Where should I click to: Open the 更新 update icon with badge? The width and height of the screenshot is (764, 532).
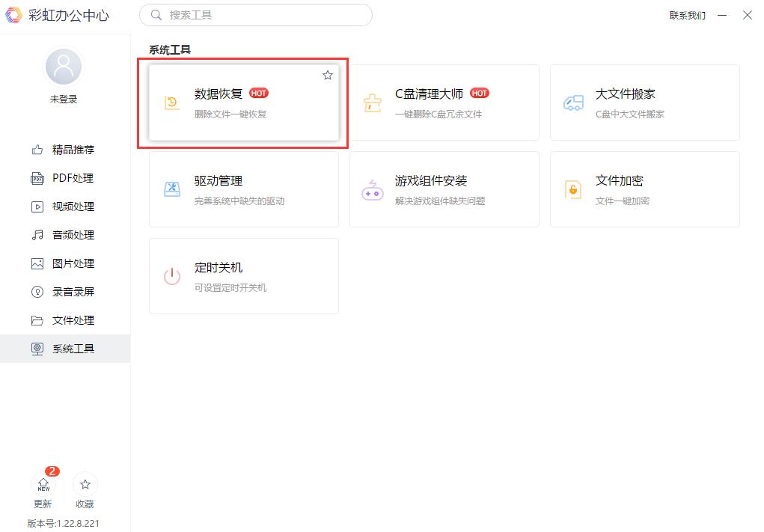(x=43, y=486)
